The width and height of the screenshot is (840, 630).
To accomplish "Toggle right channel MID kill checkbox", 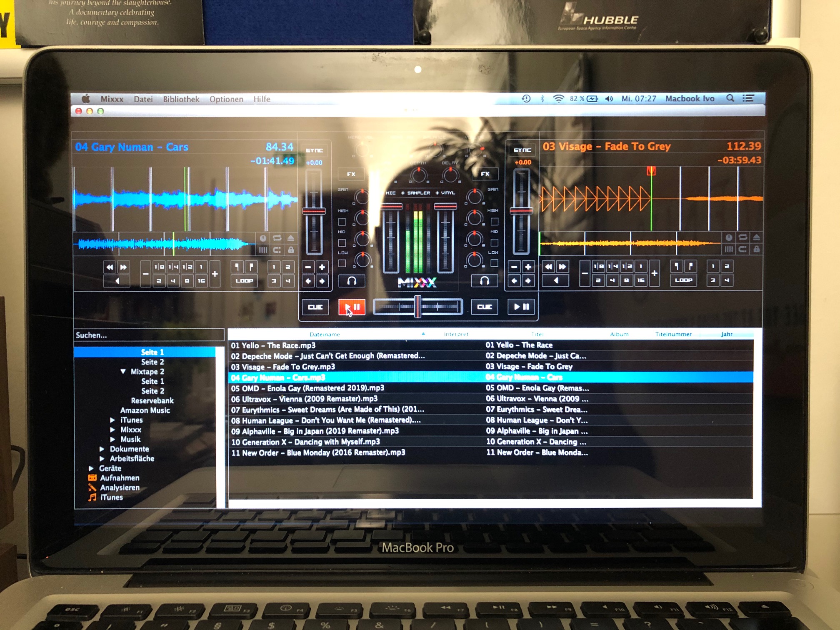I will [x=495, y=242].
